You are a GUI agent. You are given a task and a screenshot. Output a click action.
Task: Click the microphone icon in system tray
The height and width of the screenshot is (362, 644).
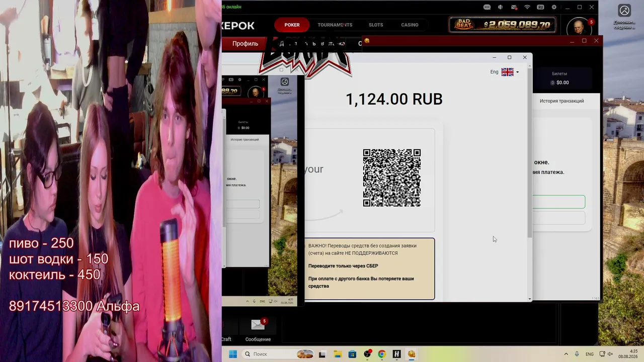point(577,354)
